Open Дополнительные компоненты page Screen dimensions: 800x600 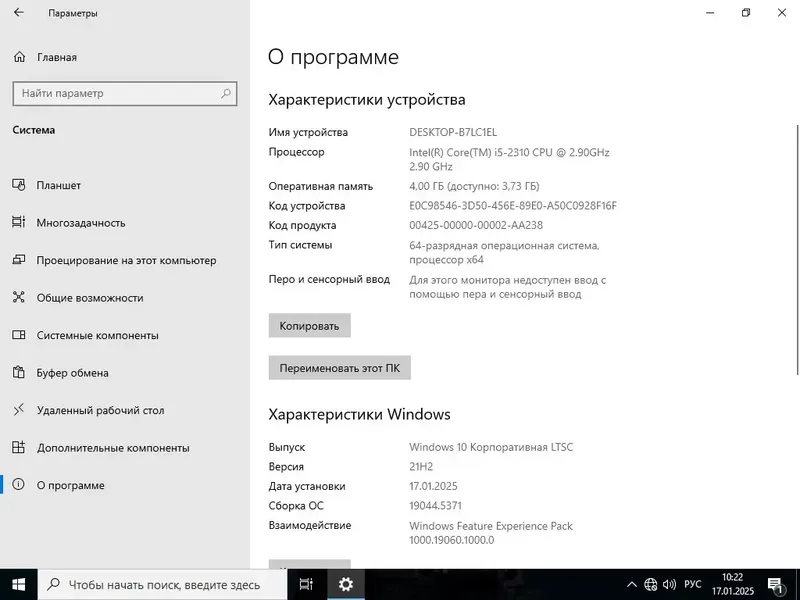click(125, 448)
